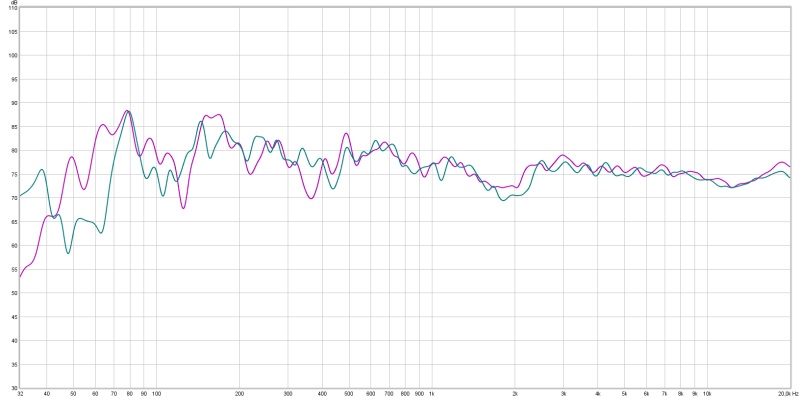This screenshot has width=800, height=398.
Task: Click the 90 dB vertical axis label
Action: click(x=14, y=103)
